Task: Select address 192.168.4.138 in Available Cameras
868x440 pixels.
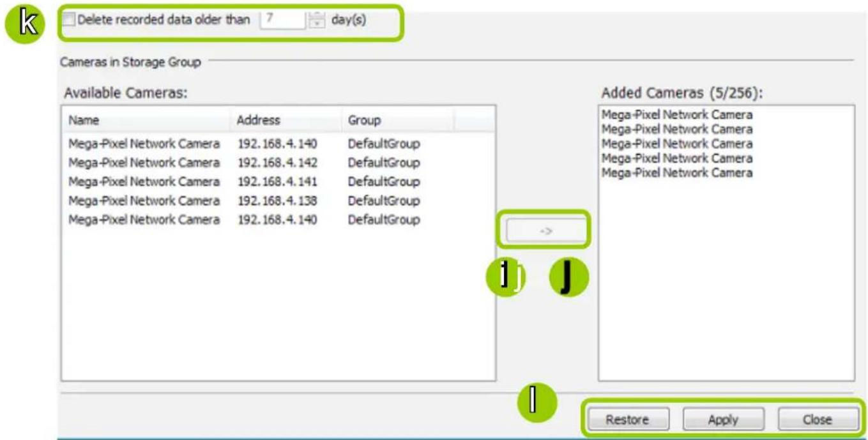Action: (x=277, y=201)
